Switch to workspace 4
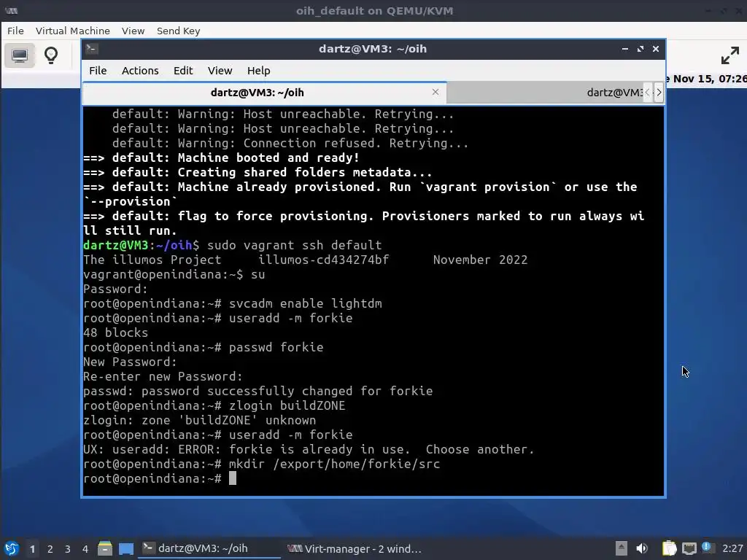The image size is (747, 560). pos(85,548)
